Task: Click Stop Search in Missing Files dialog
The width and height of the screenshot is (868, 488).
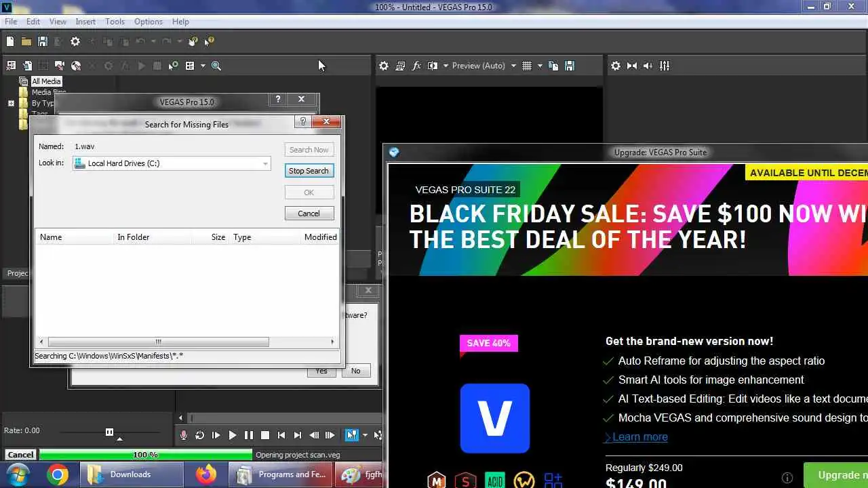Action: (x=309, y=171)
